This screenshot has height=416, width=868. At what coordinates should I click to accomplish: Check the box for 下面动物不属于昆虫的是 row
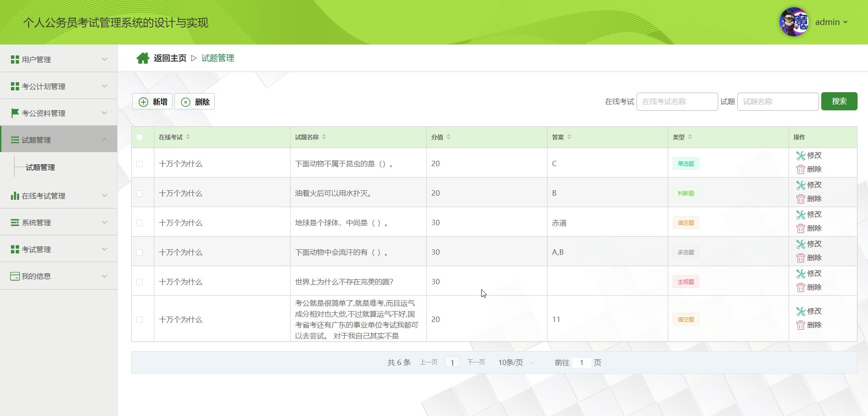tap(139, 164)
